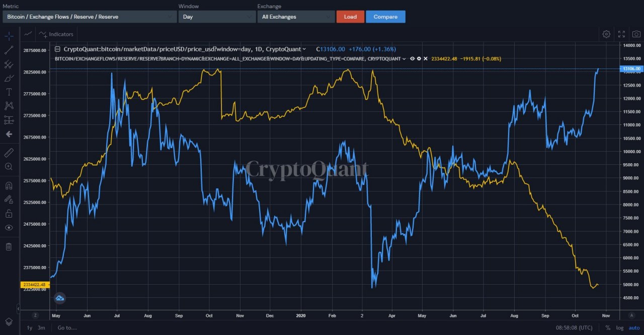Click the blue Compare button
This screenshot has height=335, width=644.
pos(385,17)
